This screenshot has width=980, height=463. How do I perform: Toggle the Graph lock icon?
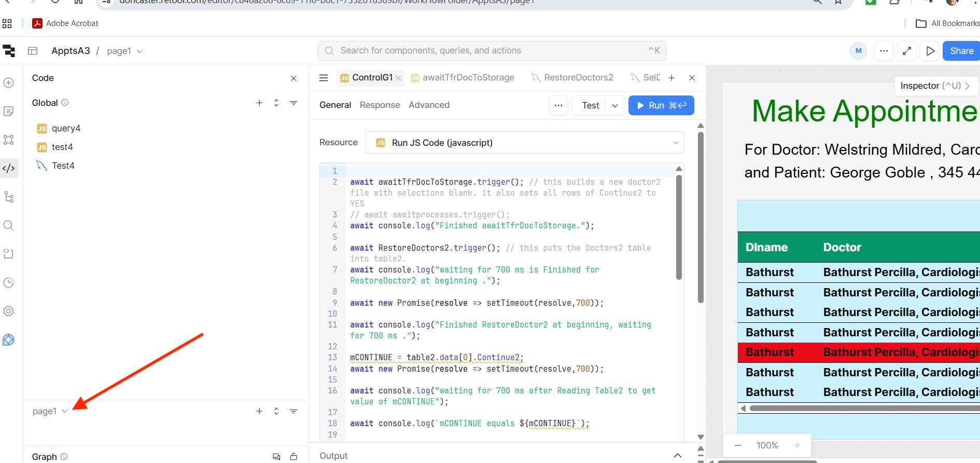click(x=293, y=457)
